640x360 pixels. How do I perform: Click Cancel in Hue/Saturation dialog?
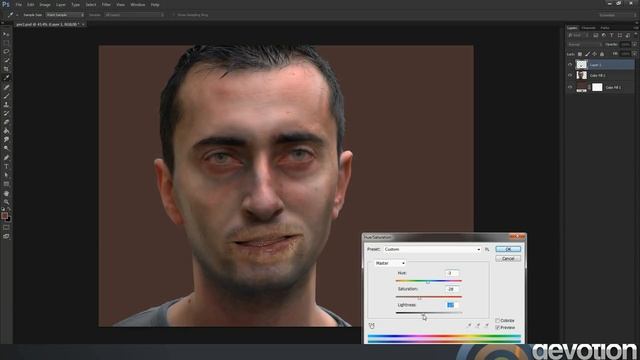click(x=508, y=259)
